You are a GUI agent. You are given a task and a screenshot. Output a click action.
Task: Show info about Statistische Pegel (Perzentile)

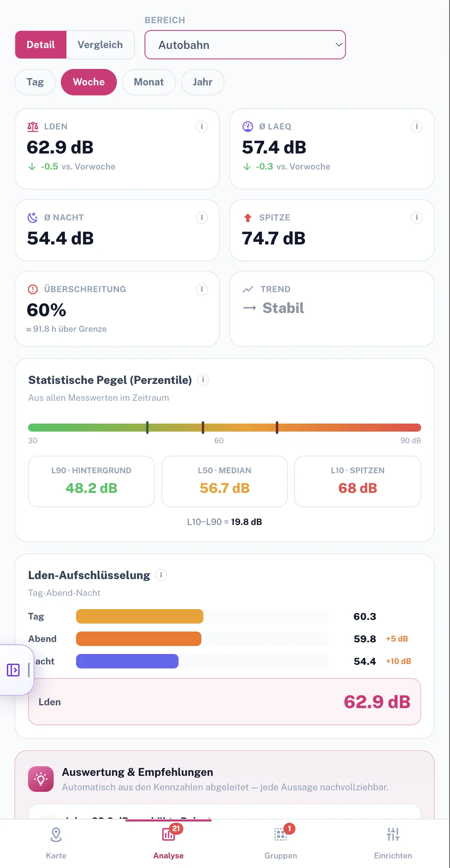[203, 380]
